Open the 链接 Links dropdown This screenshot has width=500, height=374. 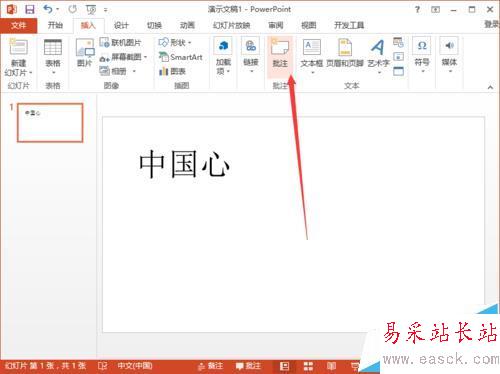(x=251, y=56)
